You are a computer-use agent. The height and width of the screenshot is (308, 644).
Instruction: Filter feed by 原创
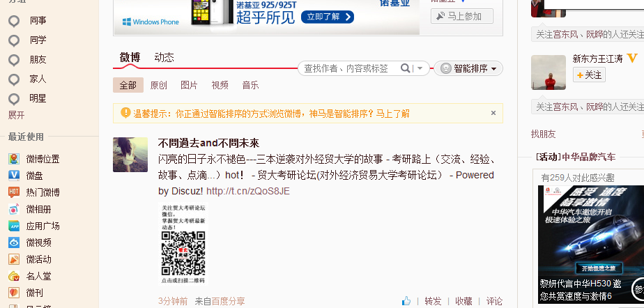point(158,85)
